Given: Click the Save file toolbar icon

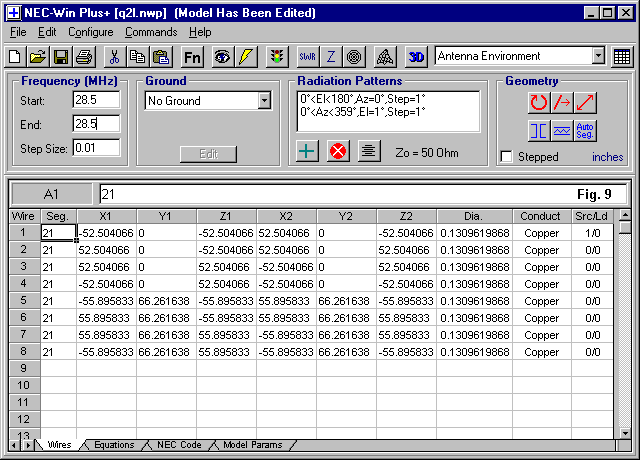Looking at the screenshot, I should [61, 57].
